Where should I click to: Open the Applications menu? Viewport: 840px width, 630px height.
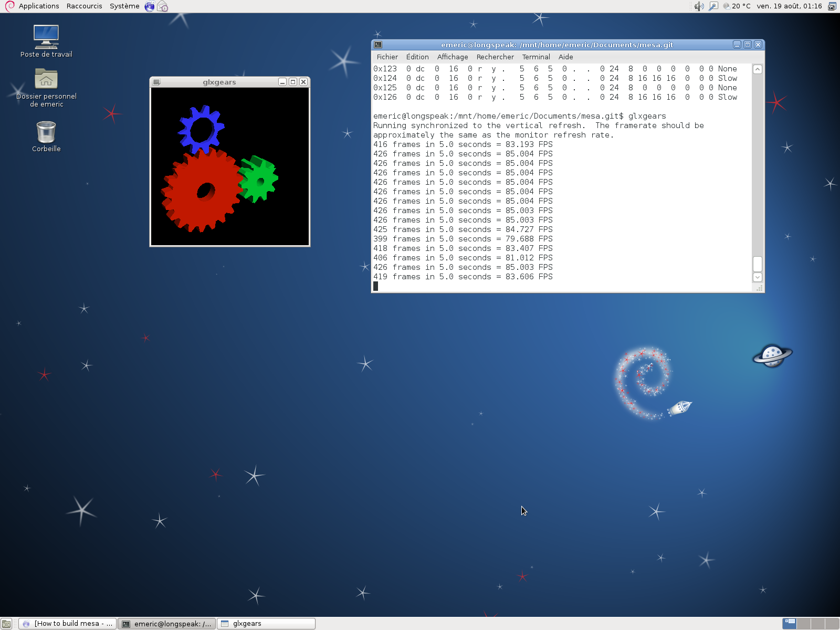38,6
